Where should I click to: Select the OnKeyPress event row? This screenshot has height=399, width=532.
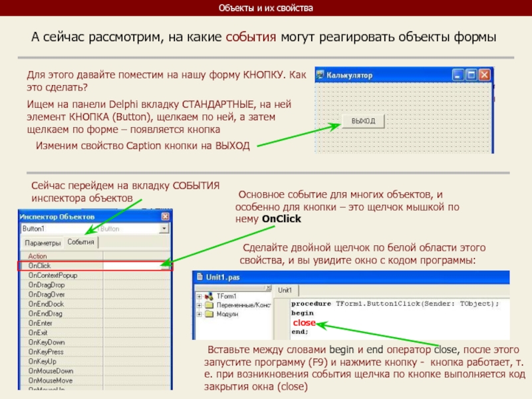47,351
